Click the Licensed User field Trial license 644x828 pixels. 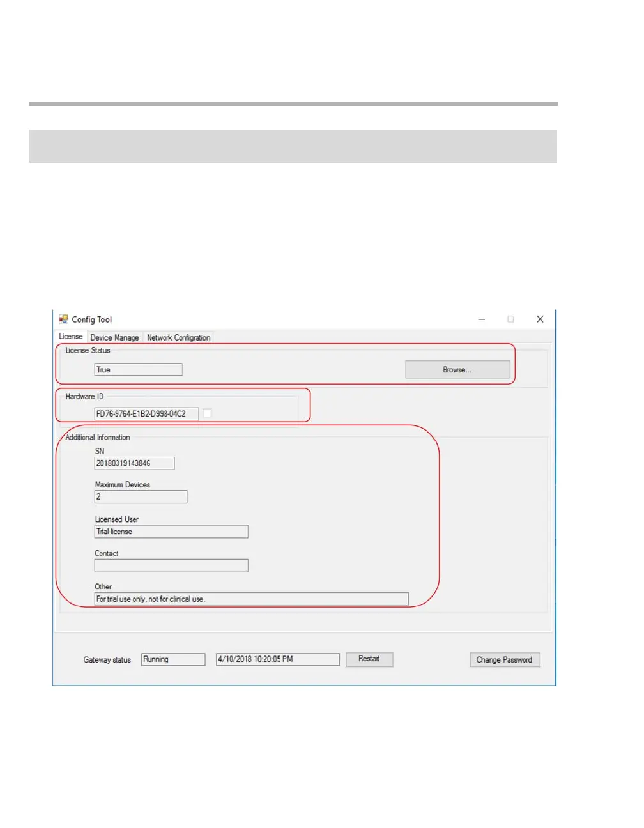[x=171, y=532]
